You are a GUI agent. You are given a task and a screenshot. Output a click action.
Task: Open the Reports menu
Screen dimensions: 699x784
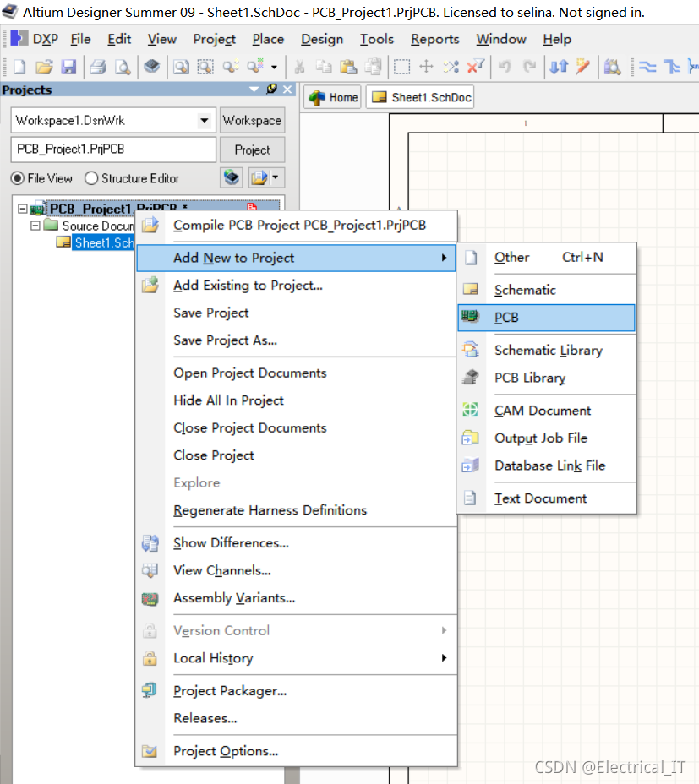[434, 39]
